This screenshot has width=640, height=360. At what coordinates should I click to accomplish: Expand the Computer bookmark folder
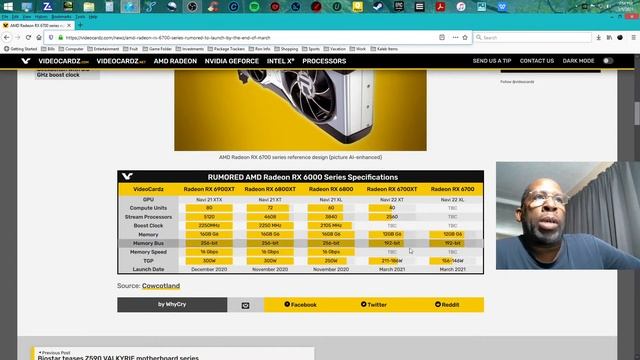(x=71, y=49)
